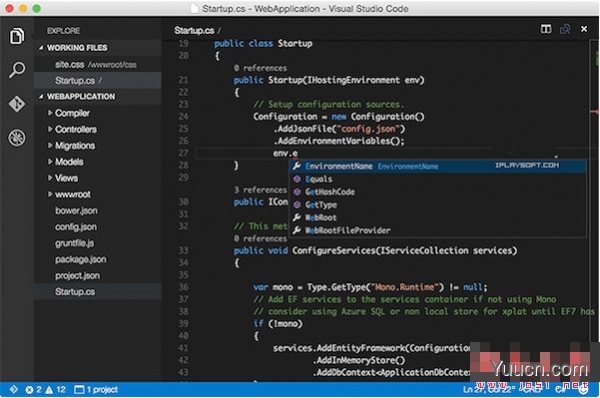Split the editor with the split icon
600x398 pixels.
(x=546, y=29)
